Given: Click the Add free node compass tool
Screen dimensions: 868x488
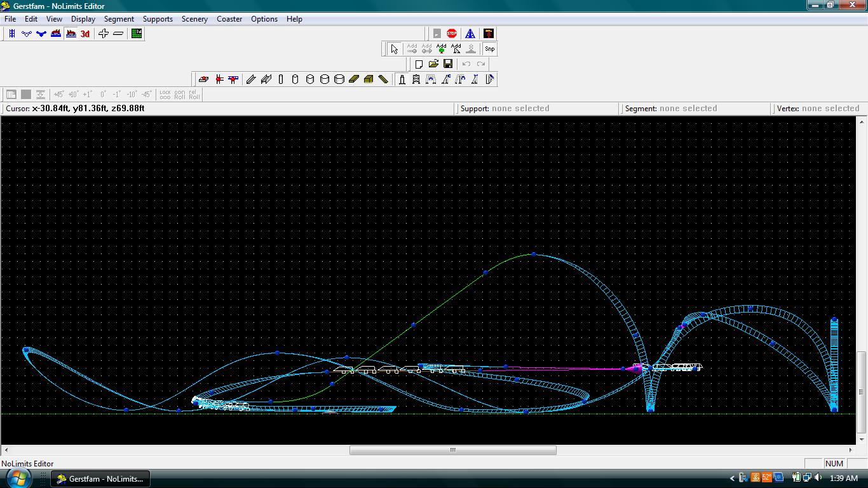Looking at the screenshot, I should pos(456,49).
